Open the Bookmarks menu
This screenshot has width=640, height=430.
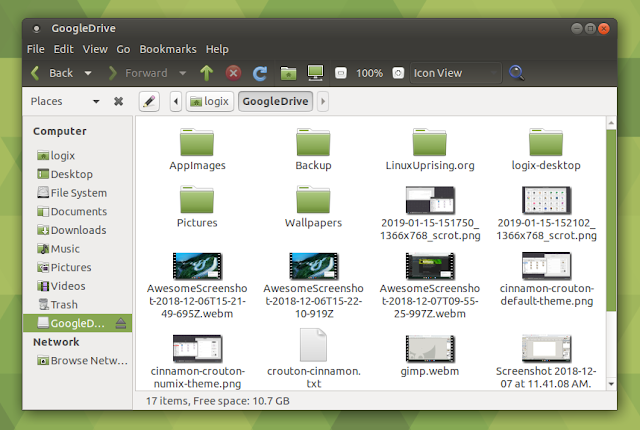pyautogui.click(x=168, y=49)
